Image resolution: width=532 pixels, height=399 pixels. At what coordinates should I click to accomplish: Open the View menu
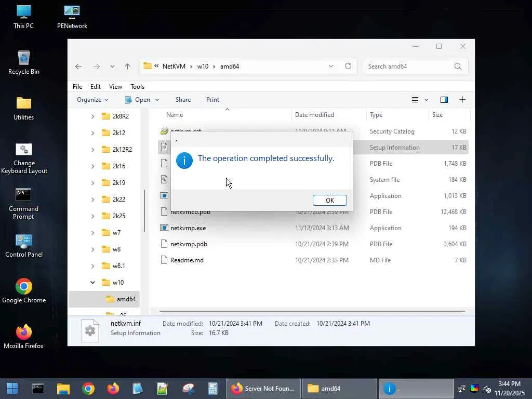click(x=115, y=87)
